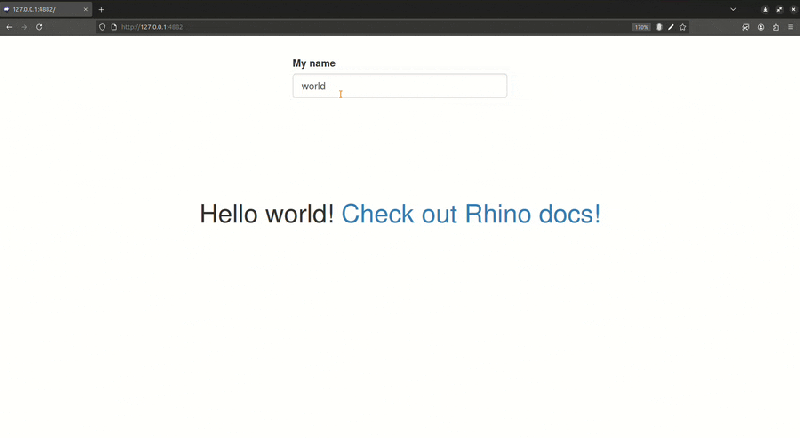Open the hamburger application menu
800x438 pixels.
(791, 27)
